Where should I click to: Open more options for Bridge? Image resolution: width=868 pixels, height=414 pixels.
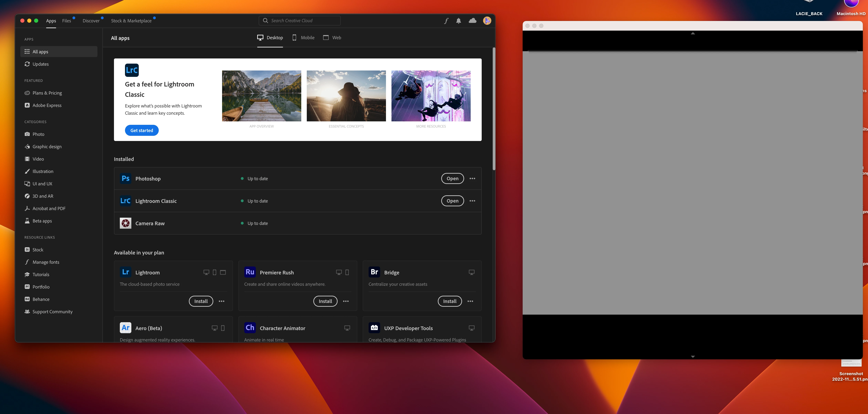[x=470, y=301]
